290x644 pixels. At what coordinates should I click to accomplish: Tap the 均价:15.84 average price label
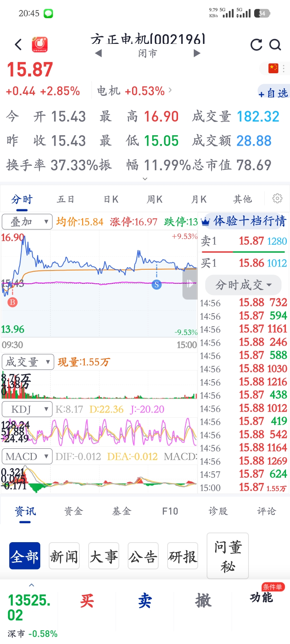80,222
